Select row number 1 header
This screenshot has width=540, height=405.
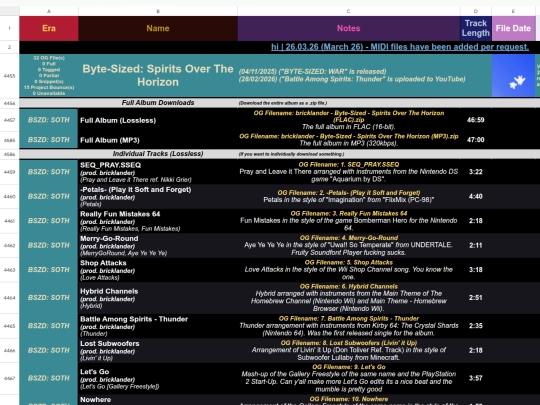[10, 28]
